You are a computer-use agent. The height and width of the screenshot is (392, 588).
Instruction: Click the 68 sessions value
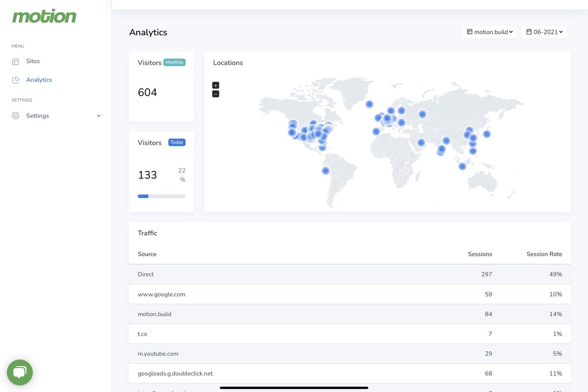pos(488,373)
